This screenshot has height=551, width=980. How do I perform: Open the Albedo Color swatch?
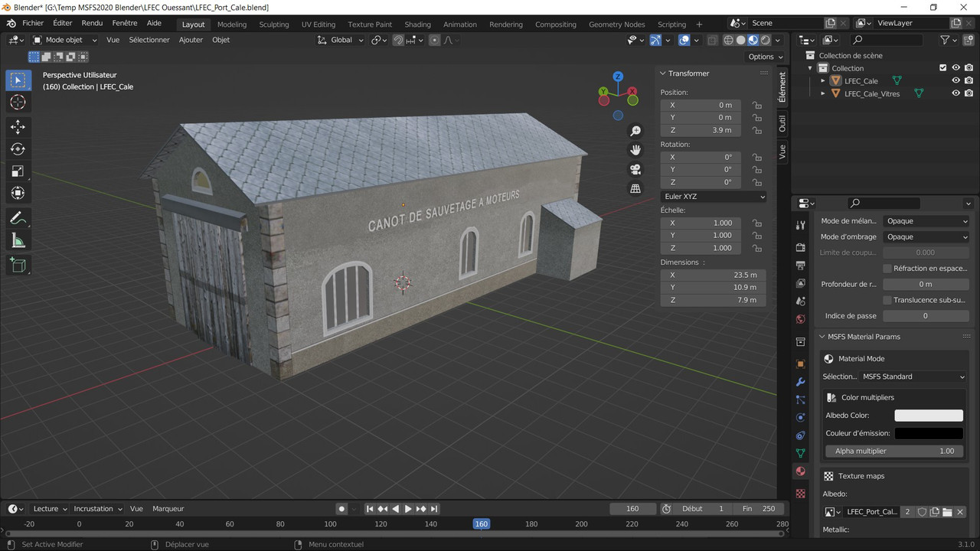[x=929, y=416]
